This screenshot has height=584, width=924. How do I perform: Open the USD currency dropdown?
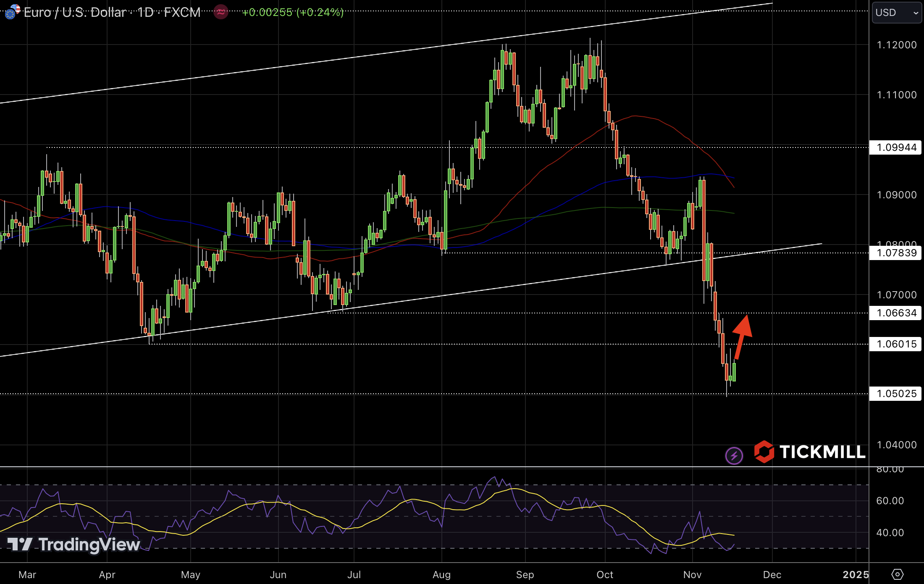click(896, 13)
